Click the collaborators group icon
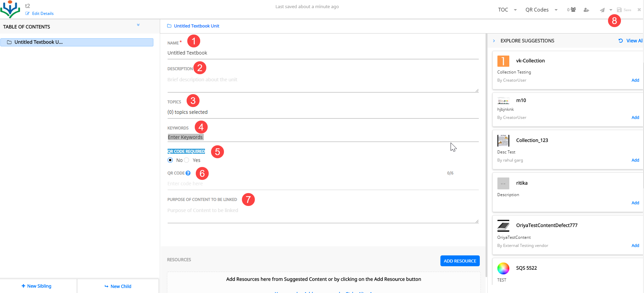Screen dimensions: 644x293 click(573, 10)
